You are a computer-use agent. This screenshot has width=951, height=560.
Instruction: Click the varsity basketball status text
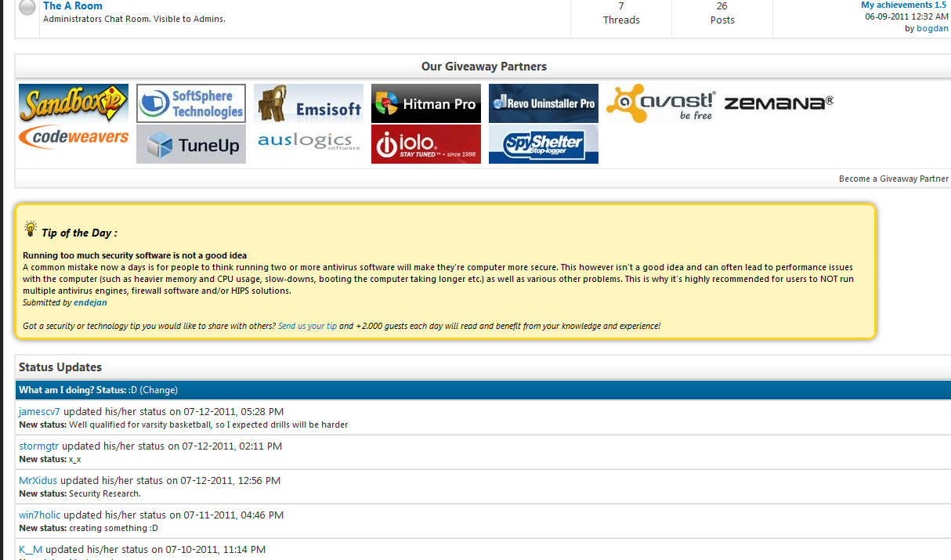208,425
